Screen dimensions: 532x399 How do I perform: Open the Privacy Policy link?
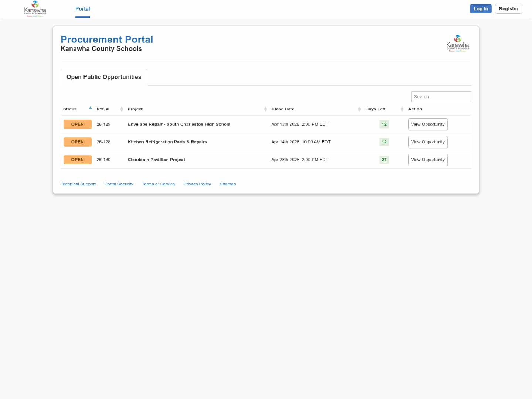(197, 184)
